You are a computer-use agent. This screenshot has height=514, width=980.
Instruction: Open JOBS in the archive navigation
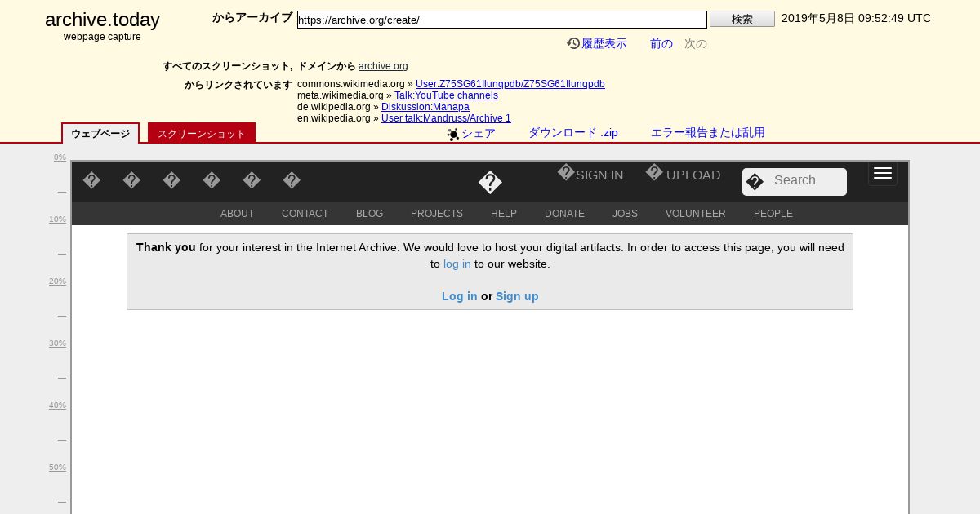[x=626, y=214]
